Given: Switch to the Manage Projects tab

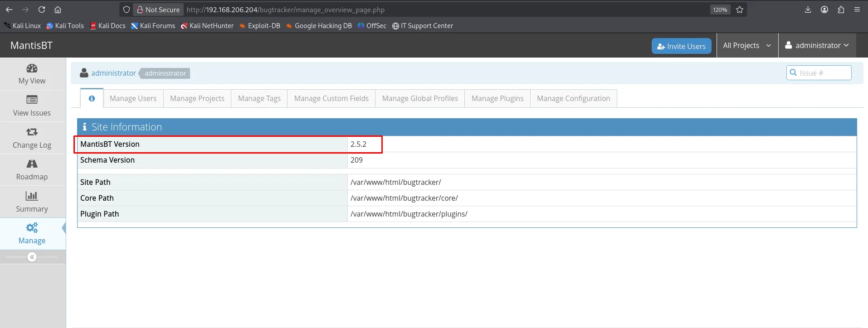Looking at the screenshot, I should click(197, 98).
